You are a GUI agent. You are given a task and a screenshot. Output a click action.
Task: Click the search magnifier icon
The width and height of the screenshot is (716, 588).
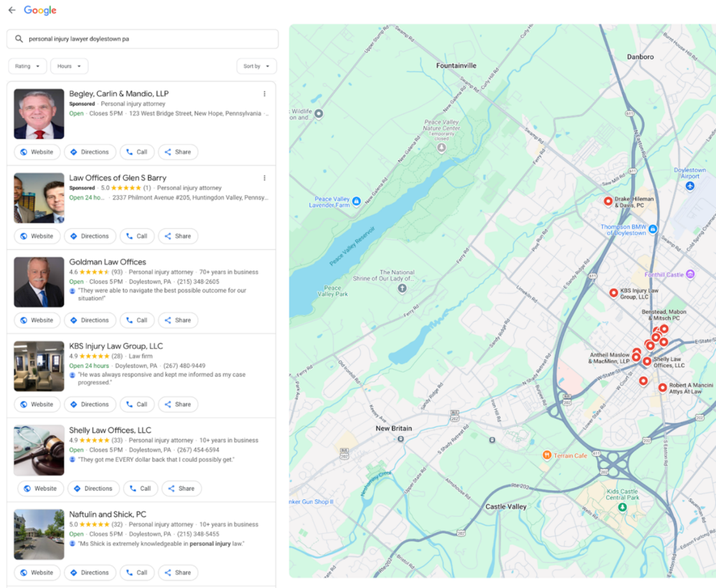click(x=19, y=39)
